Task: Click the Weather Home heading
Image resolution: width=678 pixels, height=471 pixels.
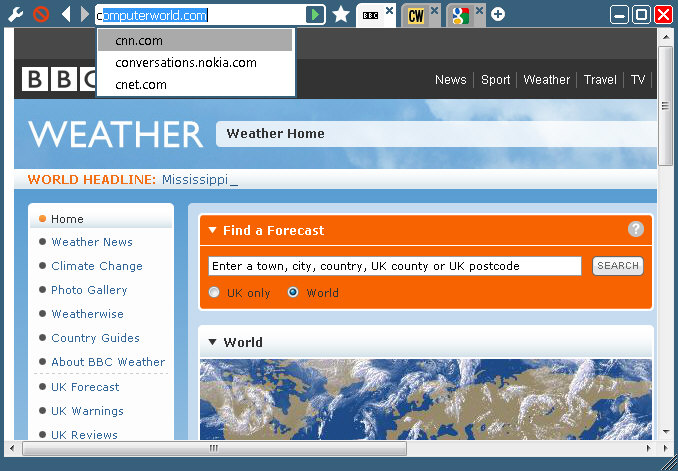Action: [275, 134]
